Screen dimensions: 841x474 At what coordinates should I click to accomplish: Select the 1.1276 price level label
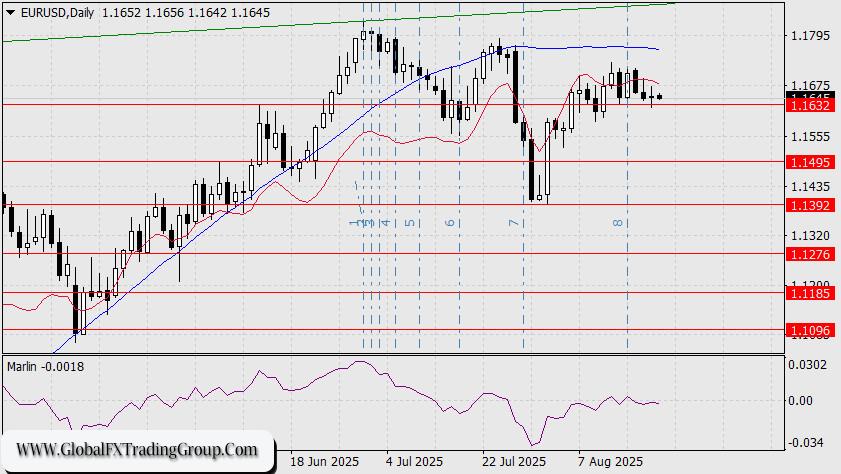click(806, 254)
